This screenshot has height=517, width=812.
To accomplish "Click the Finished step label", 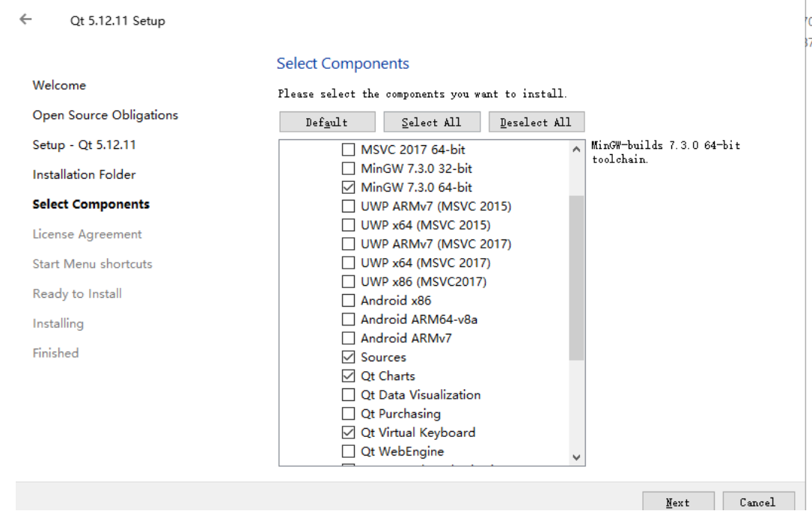I will (55, 353).
